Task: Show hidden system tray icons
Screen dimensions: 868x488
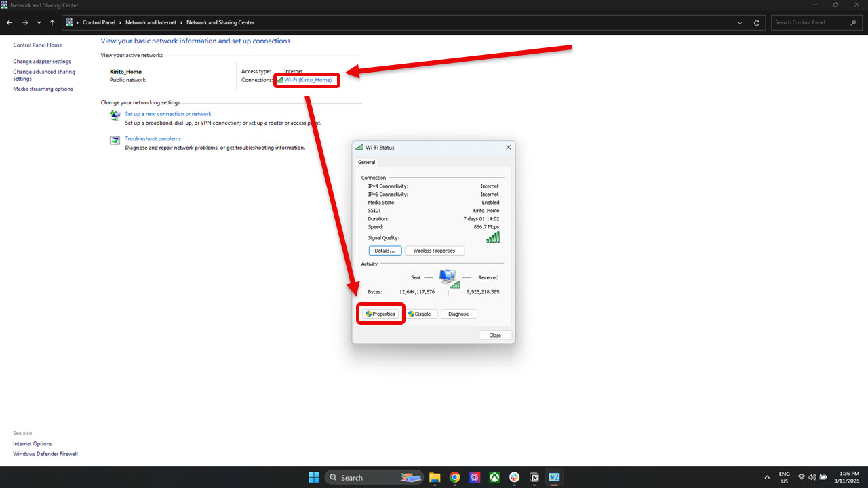Action: click(x=767, y=477)
